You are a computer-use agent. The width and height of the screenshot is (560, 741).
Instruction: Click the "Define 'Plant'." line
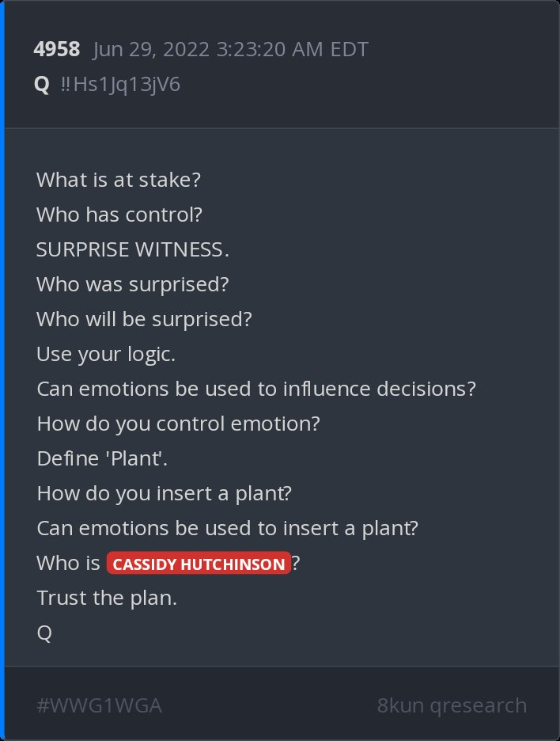(x=102, y=458)
